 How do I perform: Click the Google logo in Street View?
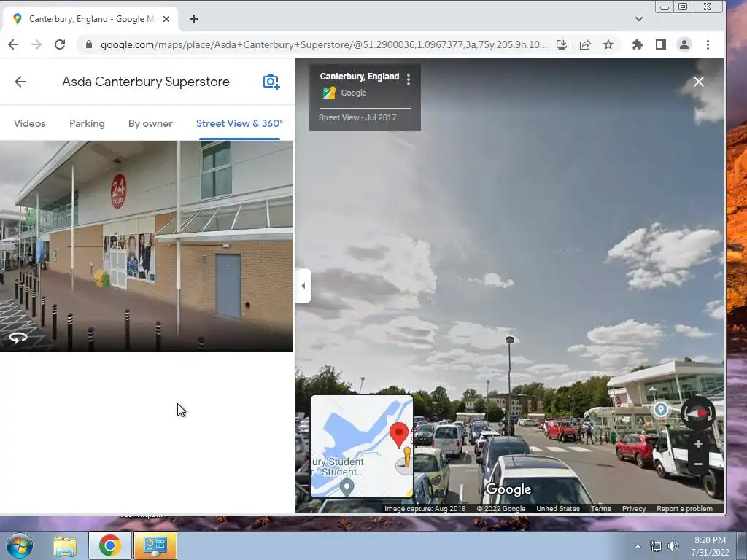tap(508, 489)
